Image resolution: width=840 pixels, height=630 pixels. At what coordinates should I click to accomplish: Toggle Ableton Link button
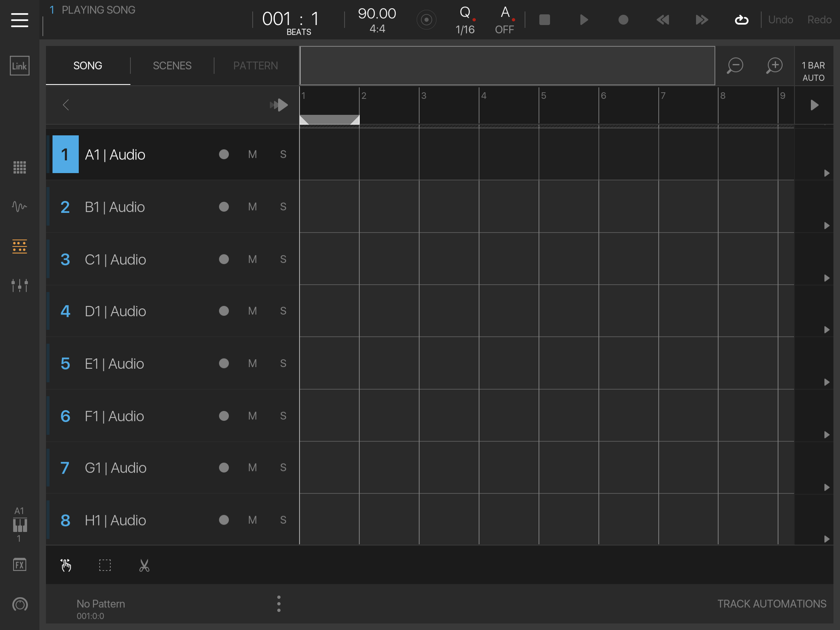[20, 66]
